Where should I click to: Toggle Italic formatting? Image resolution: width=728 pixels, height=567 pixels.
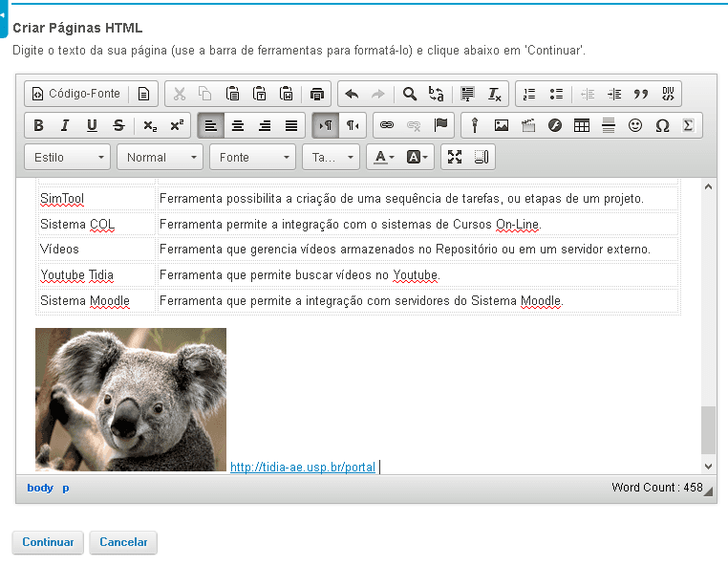tap(65, 125)
